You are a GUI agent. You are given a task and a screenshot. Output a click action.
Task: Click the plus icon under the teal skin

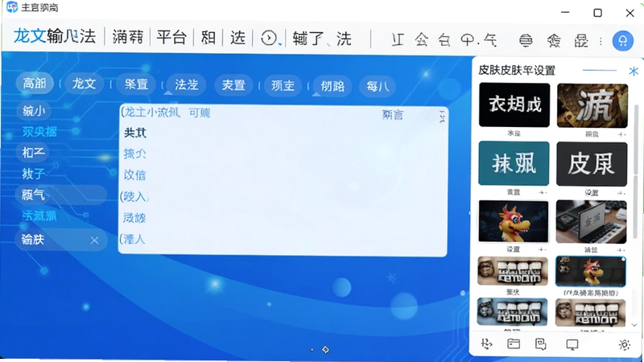543,192
